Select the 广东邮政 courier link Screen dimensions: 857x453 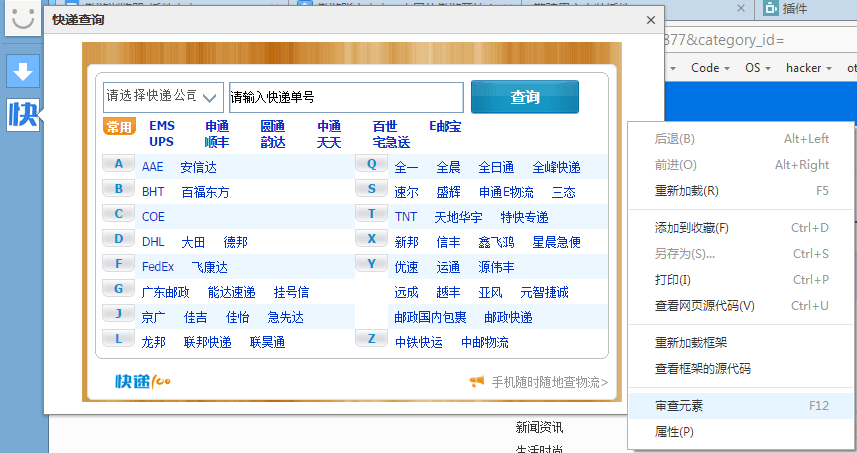(166, 292)
